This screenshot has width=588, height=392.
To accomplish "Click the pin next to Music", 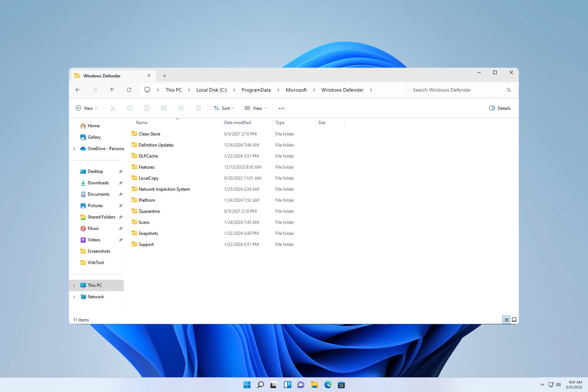I will click(x=121, y=228).
